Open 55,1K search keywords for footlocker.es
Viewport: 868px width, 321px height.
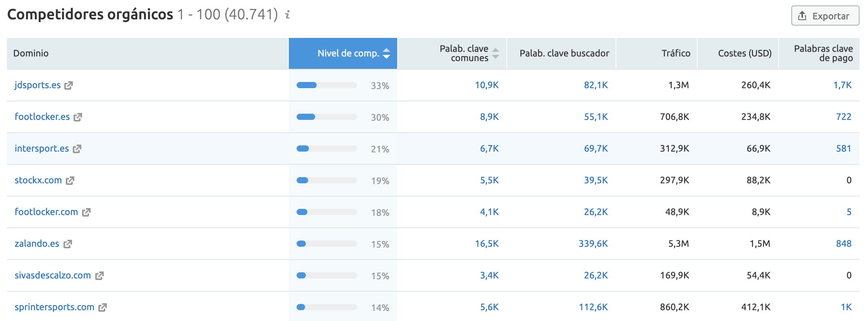[x=596, y=117]
